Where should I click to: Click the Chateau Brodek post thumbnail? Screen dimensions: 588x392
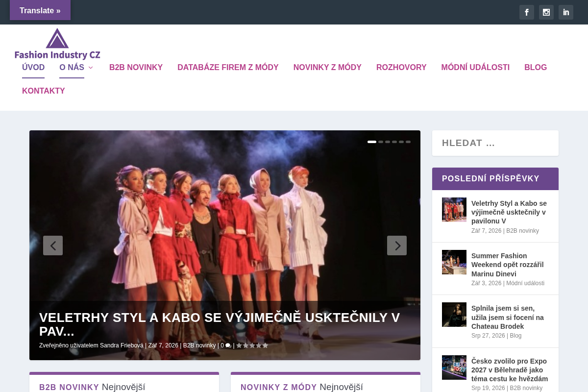pos(454,315)
